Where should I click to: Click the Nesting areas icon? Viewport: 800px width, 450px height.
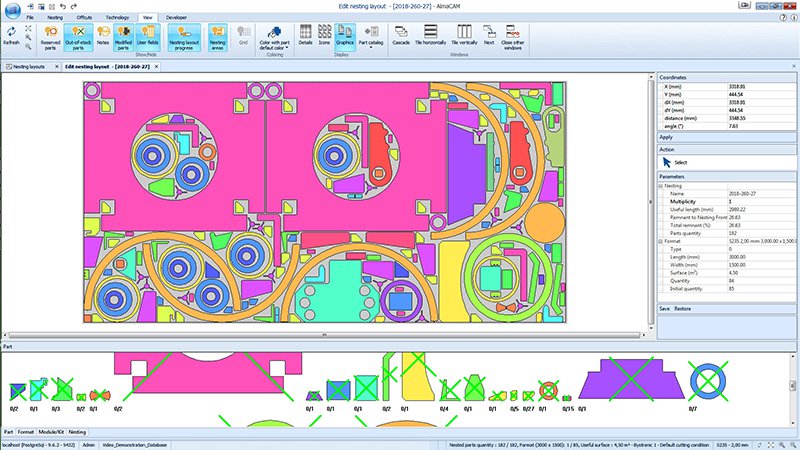[x=216, y=38]
